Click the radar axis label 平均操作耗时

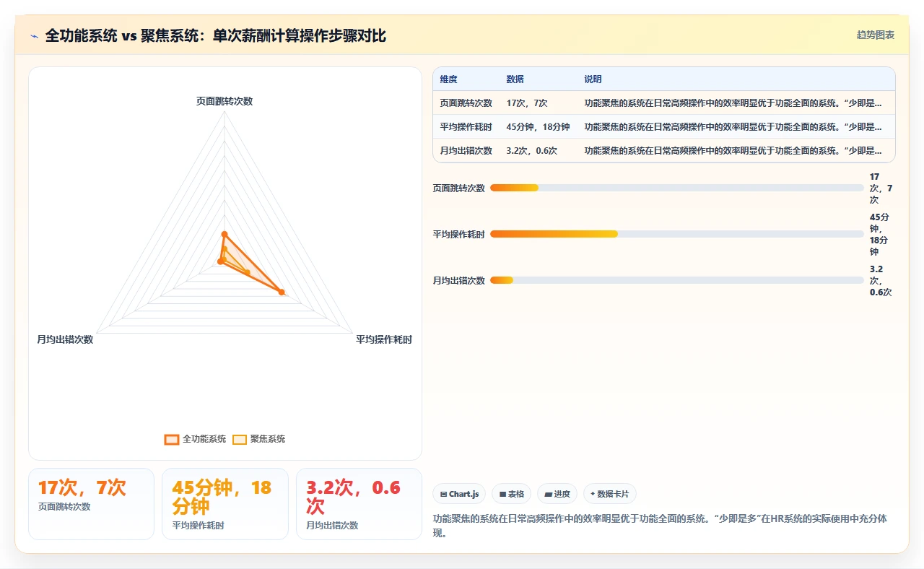point(384,339)
